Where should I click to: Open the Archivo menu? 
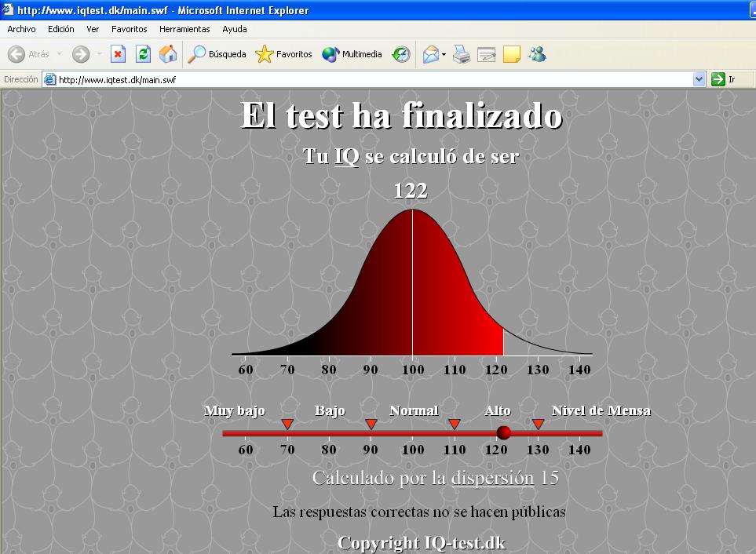(22, 29)
